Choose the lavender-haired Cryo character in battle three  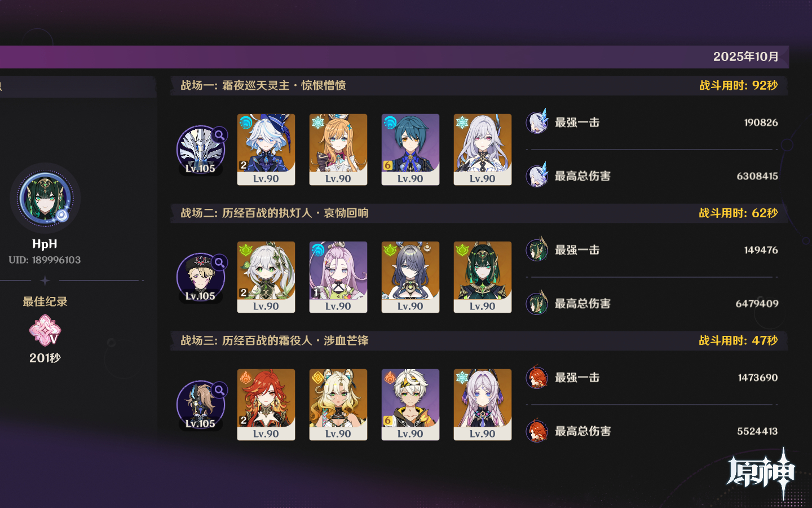[x=483, y=405]
